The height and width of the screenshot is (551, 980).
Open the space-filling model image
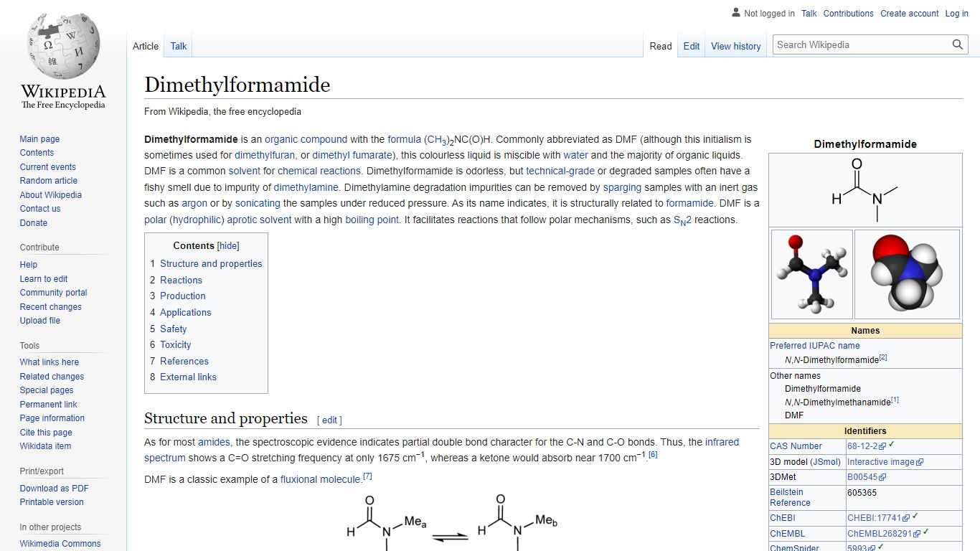(x=907, y=274)
